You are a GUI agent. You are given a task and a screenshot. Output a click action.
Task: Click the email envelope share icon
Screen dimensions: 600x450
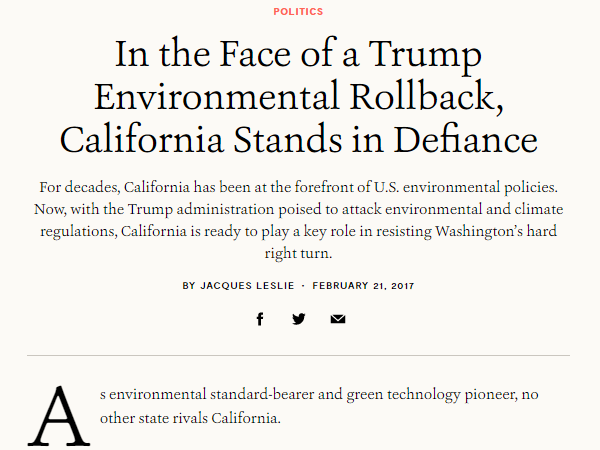(338, 319)
